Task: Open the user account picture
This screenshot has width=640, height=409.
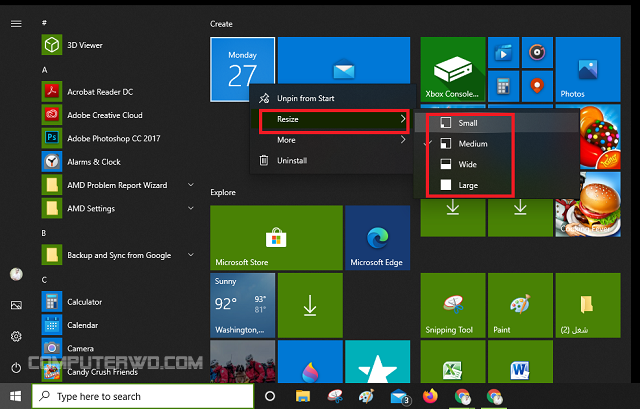Action: coord(16,274)
